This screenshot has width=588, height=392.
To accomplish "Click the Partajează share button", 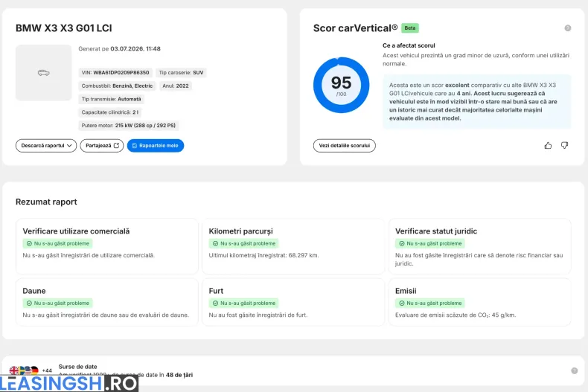I will click(102, 145).
